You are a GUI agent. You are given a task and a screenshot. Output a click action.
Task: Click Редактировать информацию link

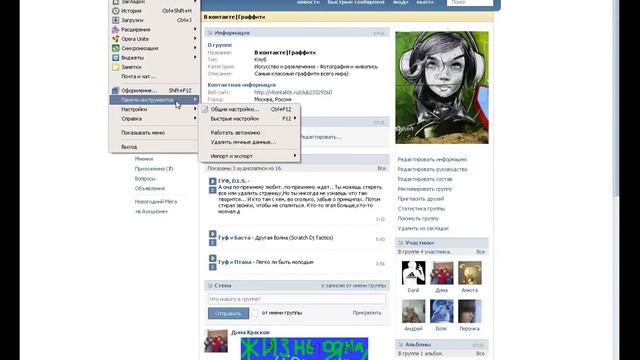click(x=432, y=160)
